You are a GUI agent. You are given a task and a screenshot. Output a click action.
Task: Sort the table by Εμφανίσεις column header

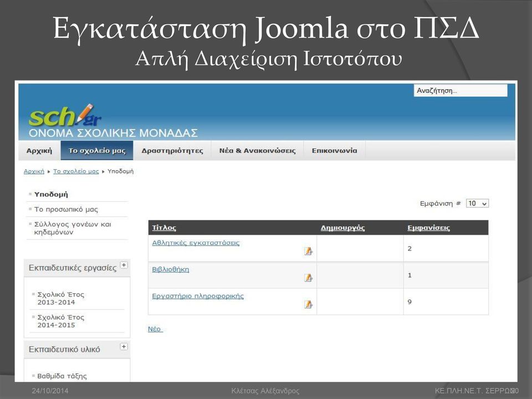point(428,228)
